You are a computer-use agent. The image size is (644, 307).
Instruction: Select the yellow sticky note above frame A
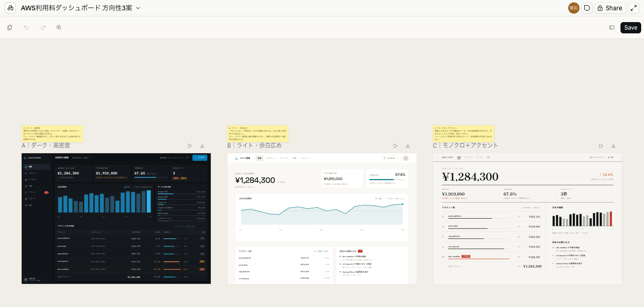(x=52, y=134)
